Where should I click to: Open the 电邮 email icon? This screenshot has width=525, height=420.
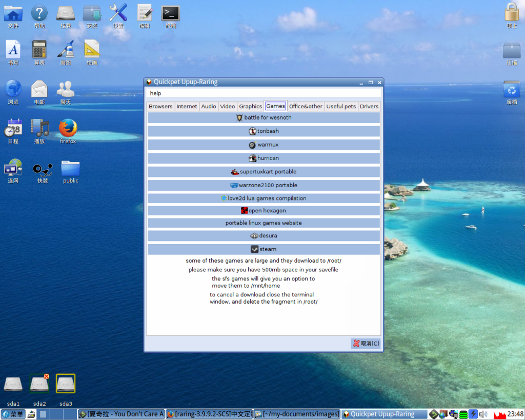(x=39, y=89)
